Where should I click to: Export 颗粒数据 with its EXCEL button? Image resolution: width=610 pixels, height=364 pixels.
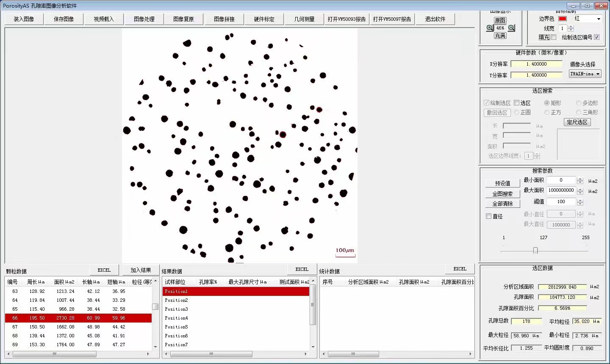(x=104, y=270)
